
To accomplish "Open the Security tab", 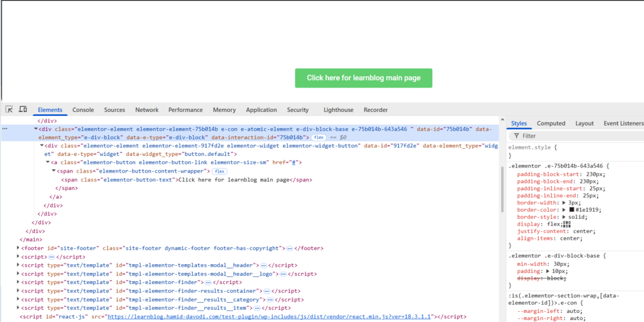I will pos(298,109).
